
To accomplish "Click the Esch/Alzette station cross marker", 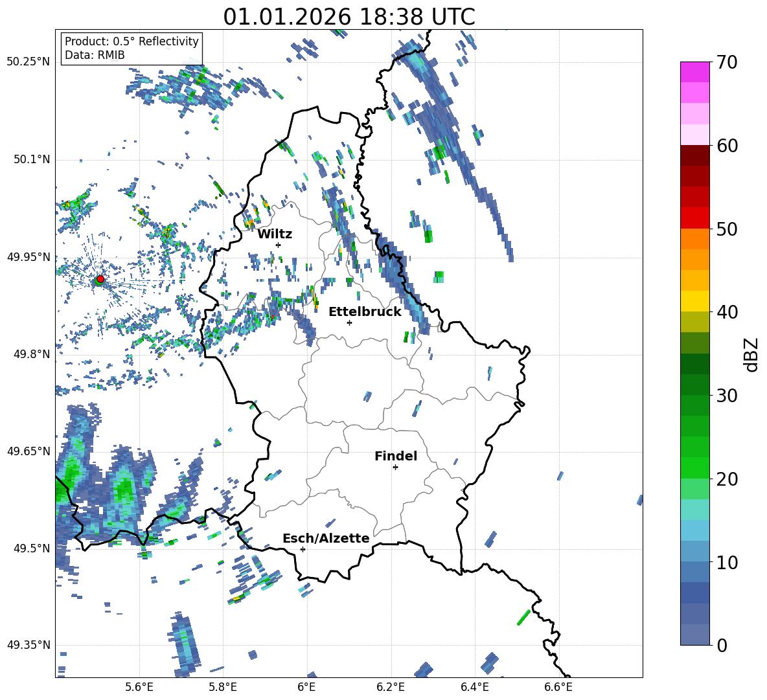I will click(303, 549).
